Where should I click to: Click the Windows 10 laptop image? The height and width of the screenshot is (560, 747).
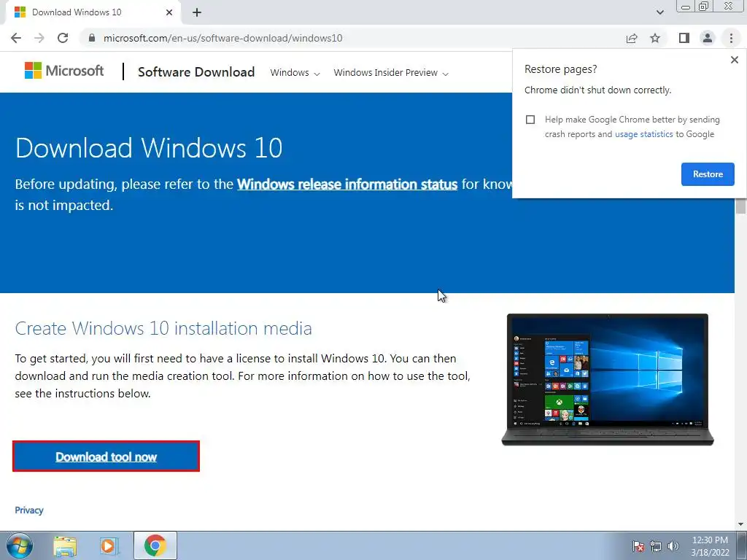(x=608, y=379)
